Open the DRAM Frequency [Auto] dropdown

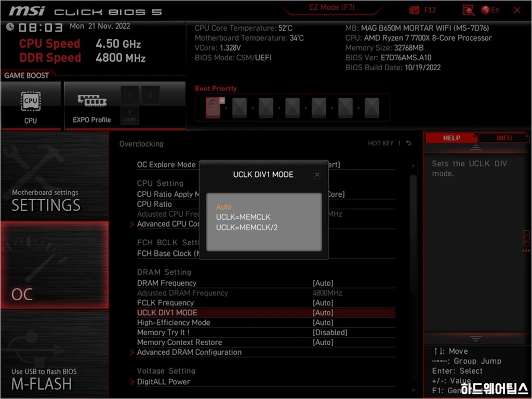pos(323,283)
